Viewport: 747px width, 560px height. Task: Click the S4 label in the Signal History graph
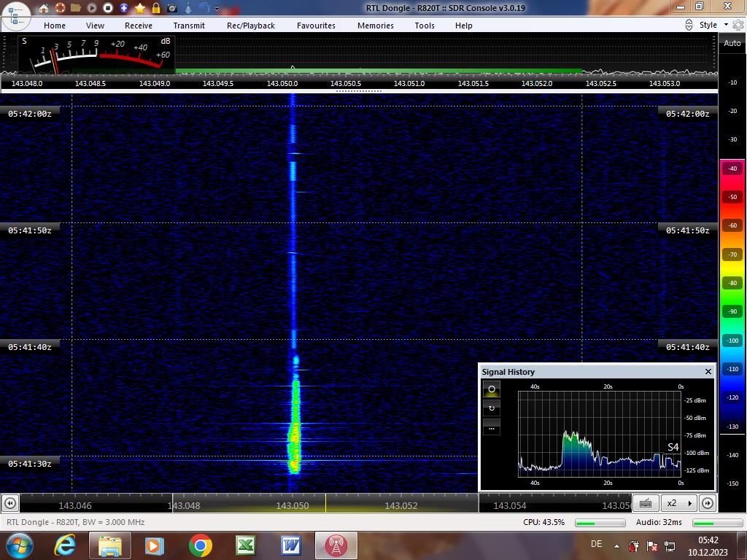(673, 447)
